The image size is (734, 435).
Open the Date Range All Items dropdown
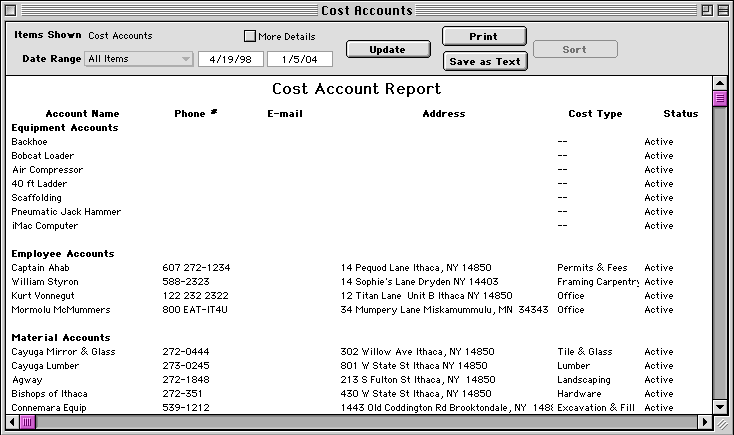[x=139, y=59]
